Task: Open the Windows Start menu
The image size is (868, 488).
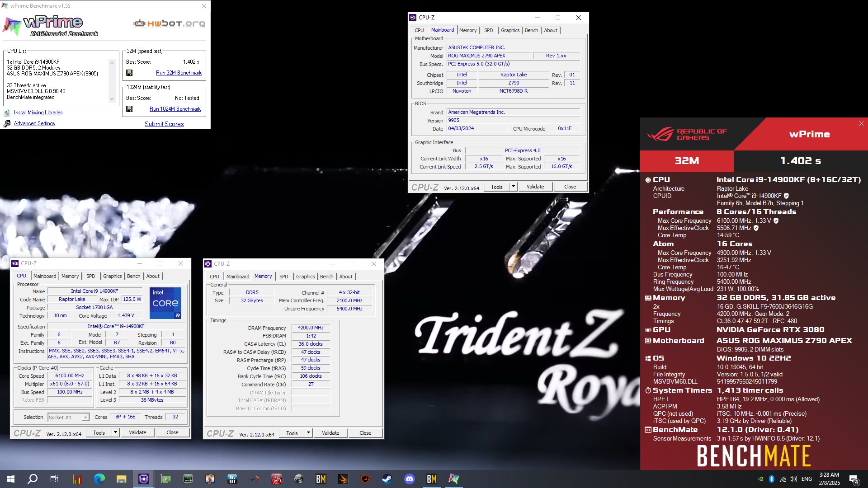Action: tap(11, 479)
